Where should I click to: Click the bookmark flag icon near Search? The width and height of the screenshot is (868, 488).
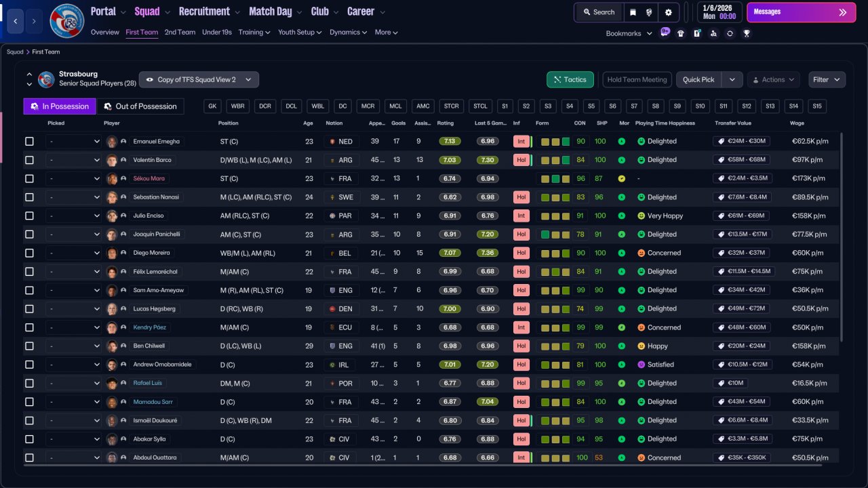coord(633,12)
